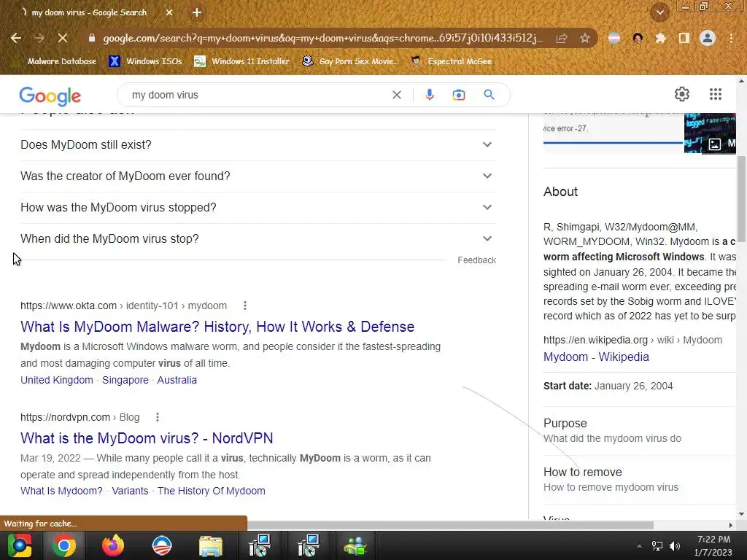Start a search by voice

(429, 95)
